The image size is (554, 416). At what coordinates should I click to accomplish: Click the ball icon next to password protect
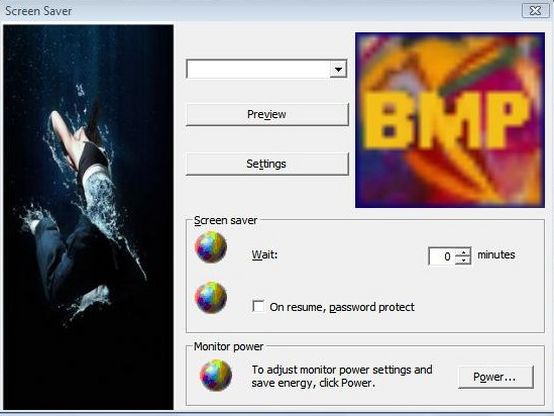[211, 297]
